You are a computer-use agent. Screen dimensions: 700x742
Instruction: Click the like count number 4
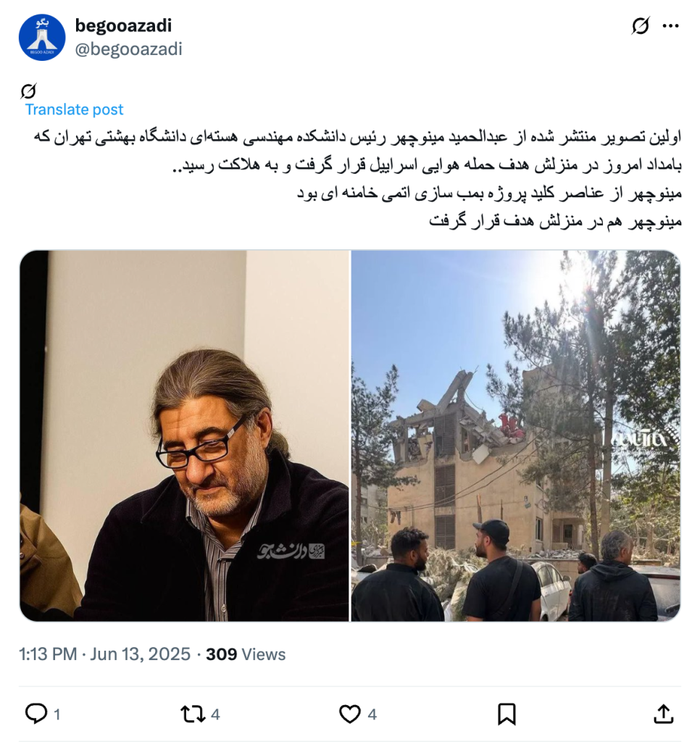[372, 714]
